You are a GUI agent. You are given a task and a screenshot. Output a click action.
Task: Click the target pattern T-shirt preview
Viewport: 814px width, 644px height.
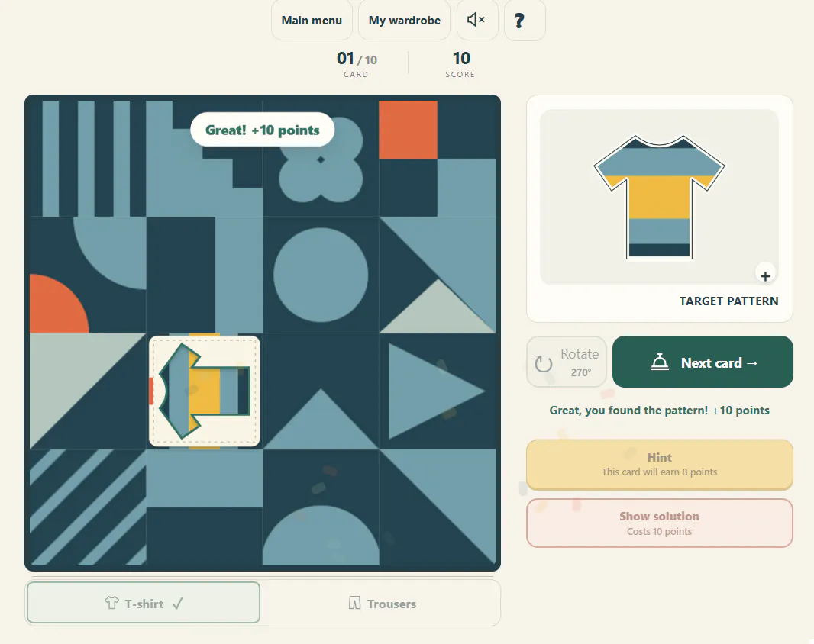pyautogui.click(x=659, y=197)
